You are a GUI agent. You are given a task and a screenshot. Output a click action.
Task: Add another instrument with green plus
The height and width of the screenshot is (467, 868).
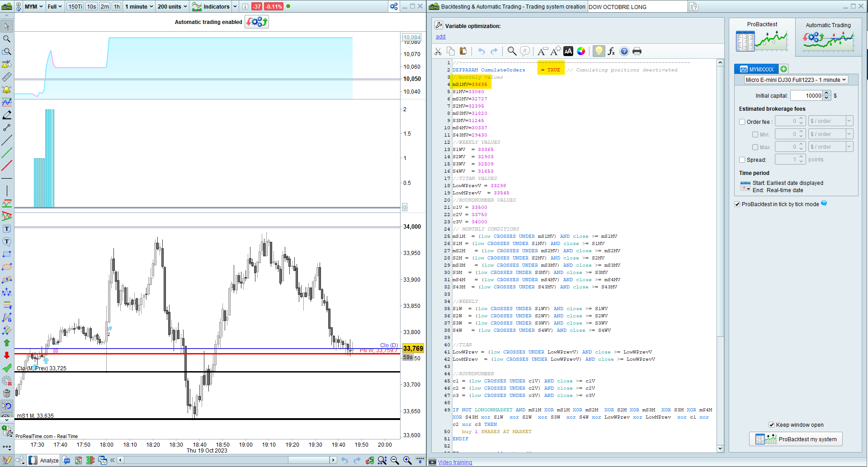point(784,69)
